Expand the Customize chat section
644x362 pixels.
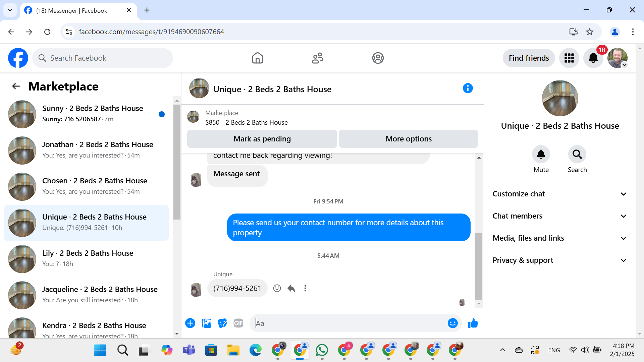click(559, 194)
